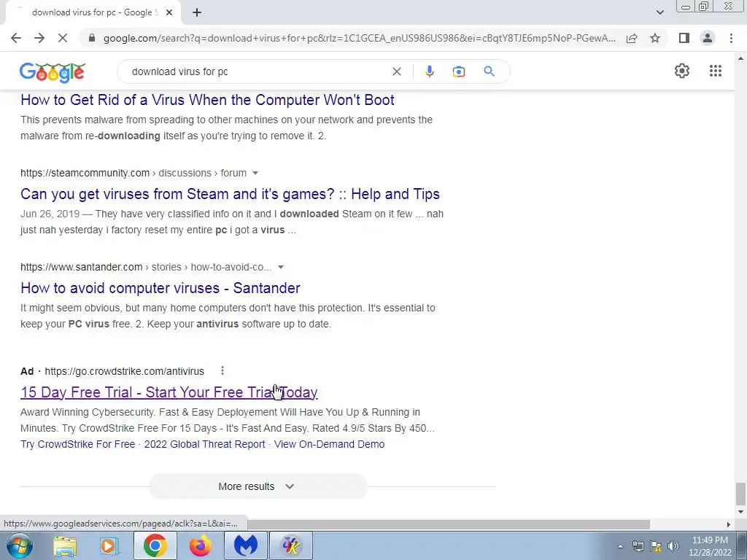Screen dimensions: 747x560
Task: Open Chrome side panel
Action: coord(684,38)
